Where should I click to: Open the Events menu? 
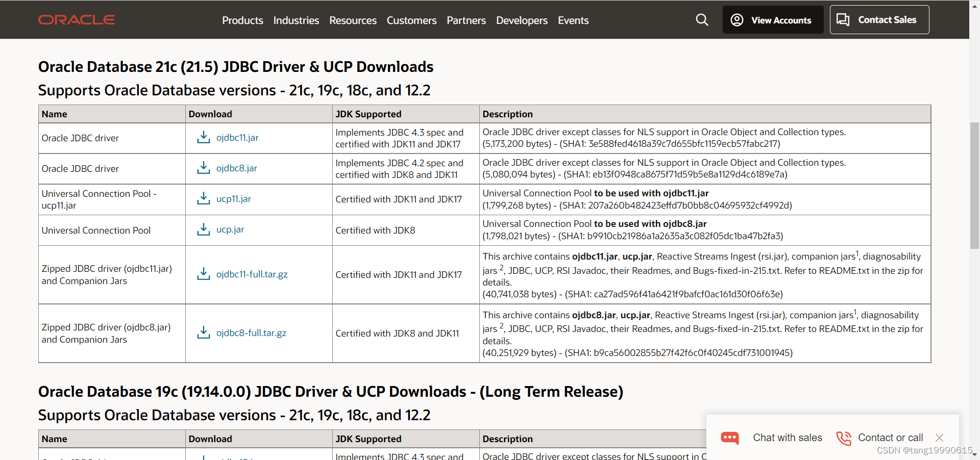tap(573, 20)
